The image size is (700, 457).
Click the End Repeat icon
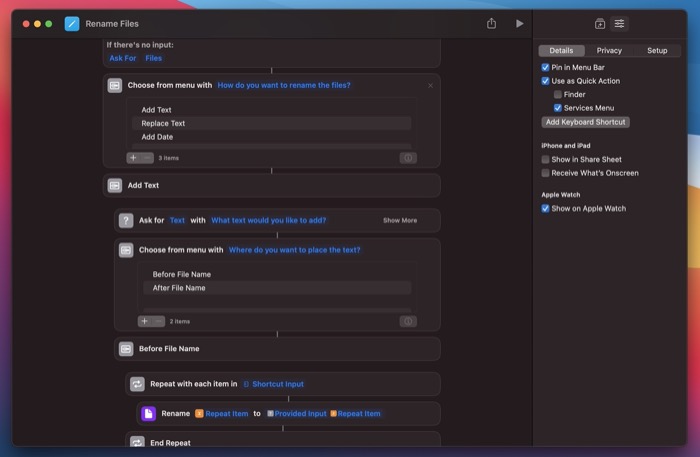coord(137,441)
